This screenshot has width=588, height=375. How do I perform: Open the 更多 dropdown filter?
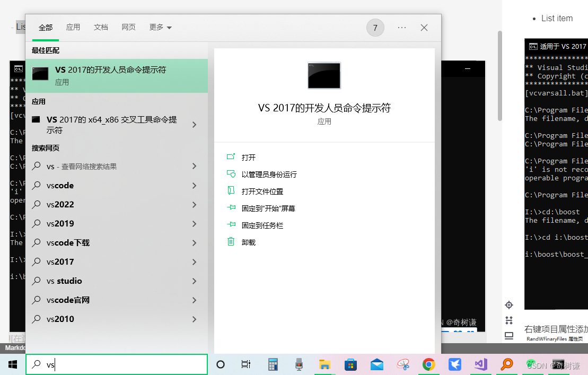coord(160,27)
